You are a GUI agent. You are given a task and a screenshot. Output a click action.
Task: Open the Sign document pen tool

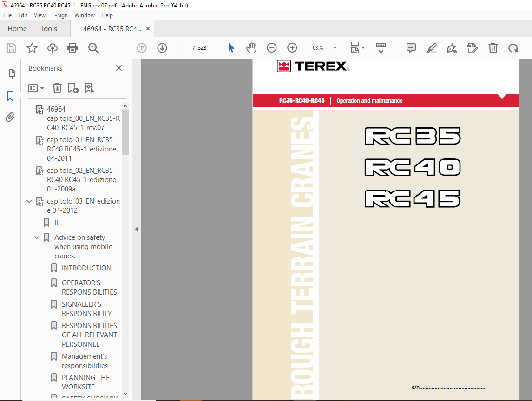pyautogui.click(x=452, y=48)
